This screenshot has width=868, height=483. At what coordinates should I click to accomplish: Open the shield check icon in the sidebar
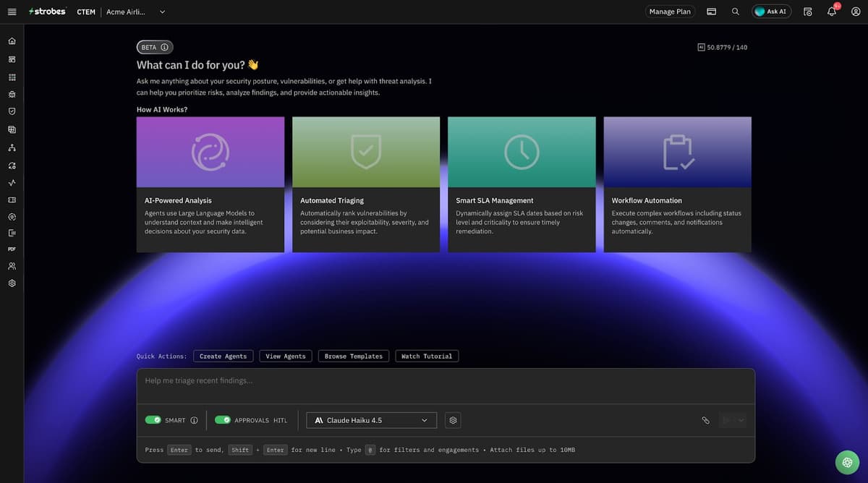coord(12,111)
